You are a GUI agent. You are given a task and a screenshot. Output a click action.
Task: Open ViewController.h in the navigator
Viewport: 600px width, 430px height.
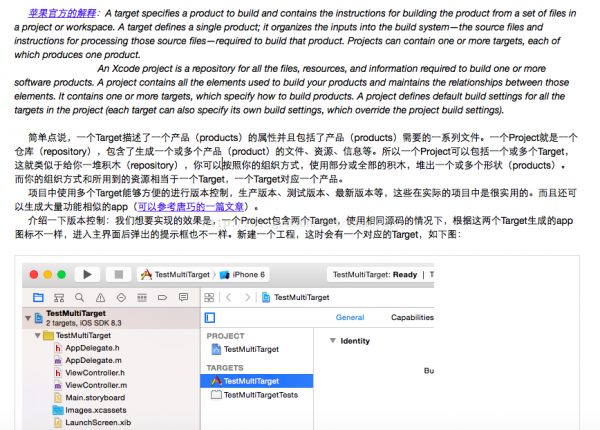90,373
